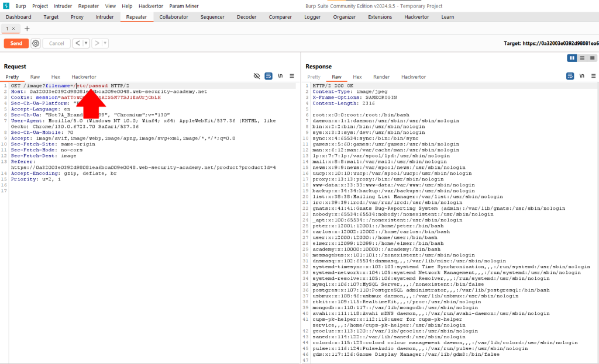The image size is (599, 364).
Task: Toggle word wrap in the response editor
Action: (569, 76)
